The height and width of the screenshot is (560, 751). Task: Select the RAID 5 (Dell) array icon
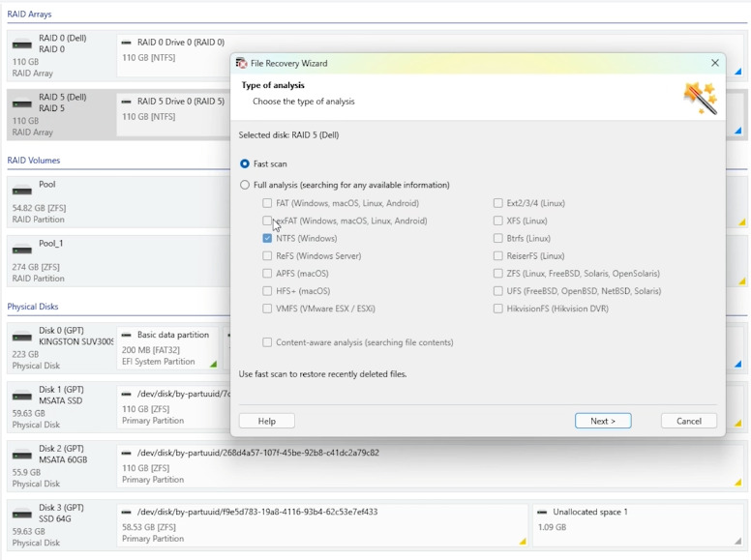[22, 103]
